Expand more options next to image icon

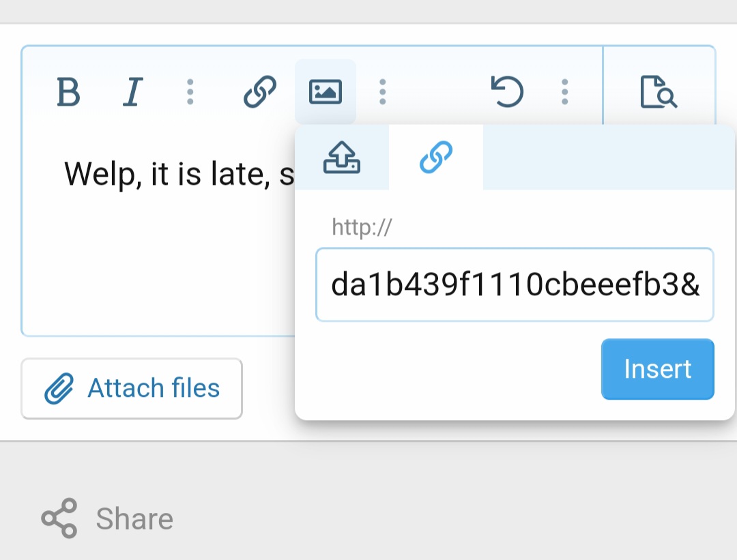click(383, 91)
